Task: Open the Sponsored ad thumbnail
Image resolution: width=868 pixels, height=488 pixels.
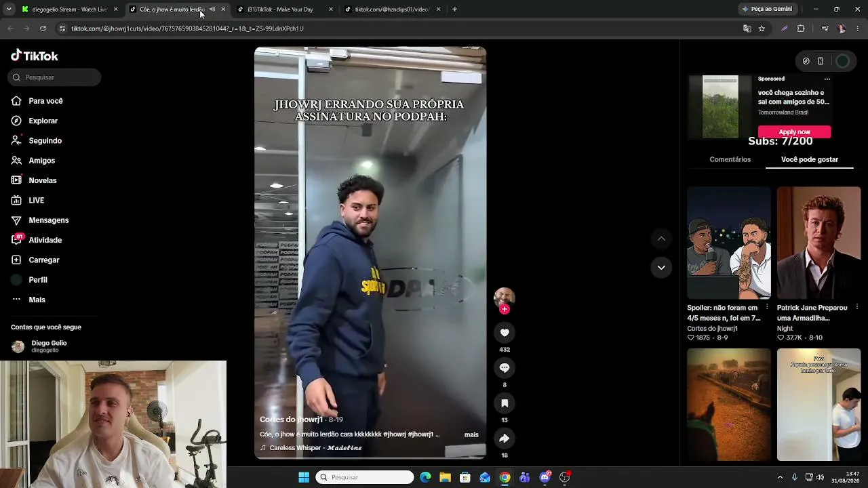Action: 720,107
